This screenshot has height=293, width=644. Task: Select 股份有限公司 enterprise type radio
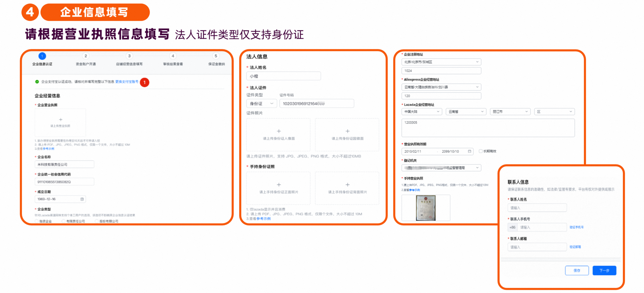pos(97,221)
